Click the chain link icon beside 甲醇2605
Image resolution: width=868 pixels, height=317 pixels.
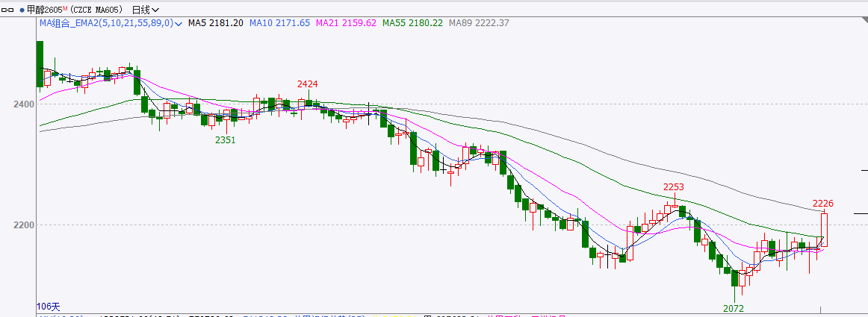tap(9, 10)
